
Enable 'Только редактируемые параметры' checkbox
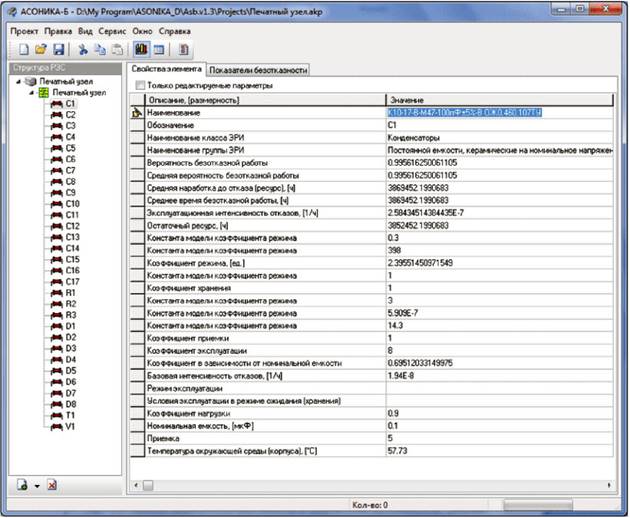click(x=139, y=86)
